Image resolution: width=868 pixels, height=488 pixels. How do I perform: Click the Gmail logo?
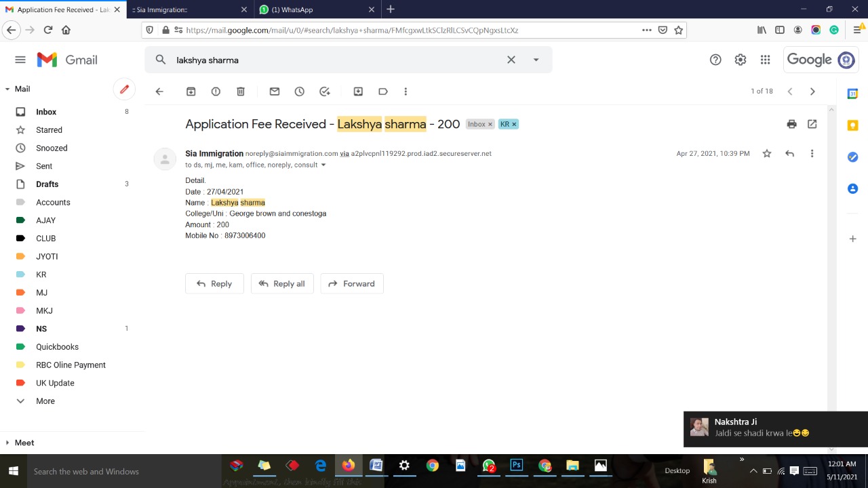tap(66, 60)
